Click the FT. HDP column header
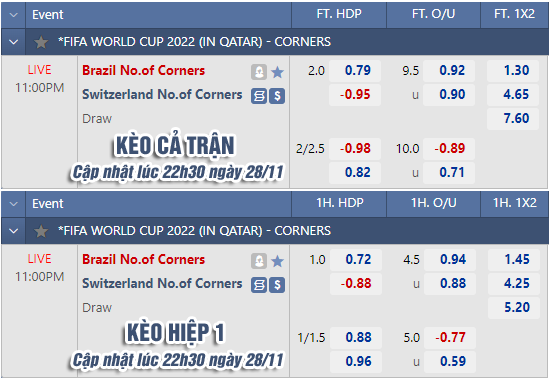Image resolution: width=551 pixels, height=381 pixels. coord(339,14)
